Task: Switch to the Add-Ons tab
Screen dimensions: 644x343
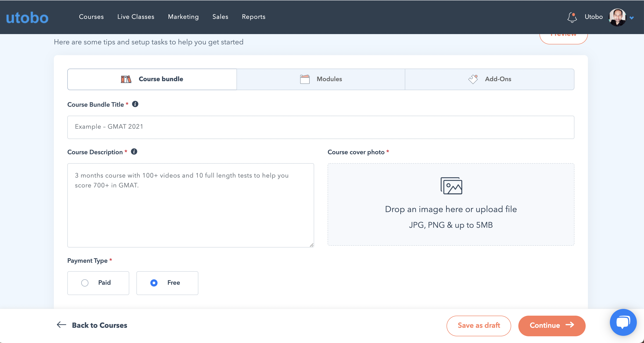Action: [489, 79]
